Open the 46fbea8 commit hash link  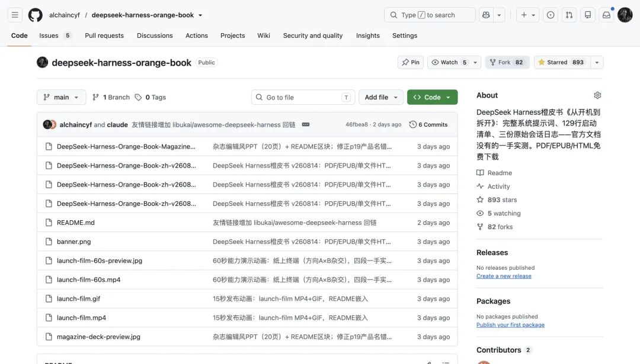[x=356, y=124]
